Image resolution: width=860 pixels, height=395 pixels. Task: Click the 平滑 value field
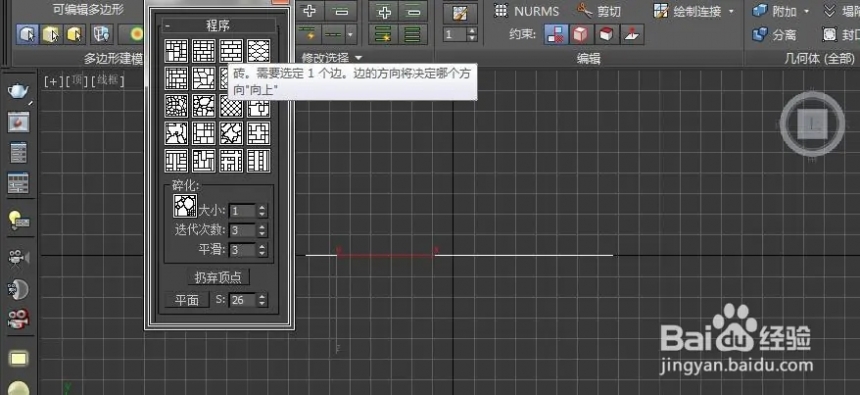243,250
